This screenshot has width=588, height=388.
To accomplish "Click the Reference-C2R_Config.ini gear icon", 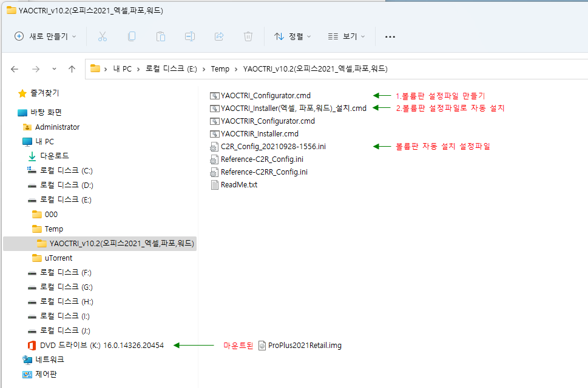I will (214, 159).
